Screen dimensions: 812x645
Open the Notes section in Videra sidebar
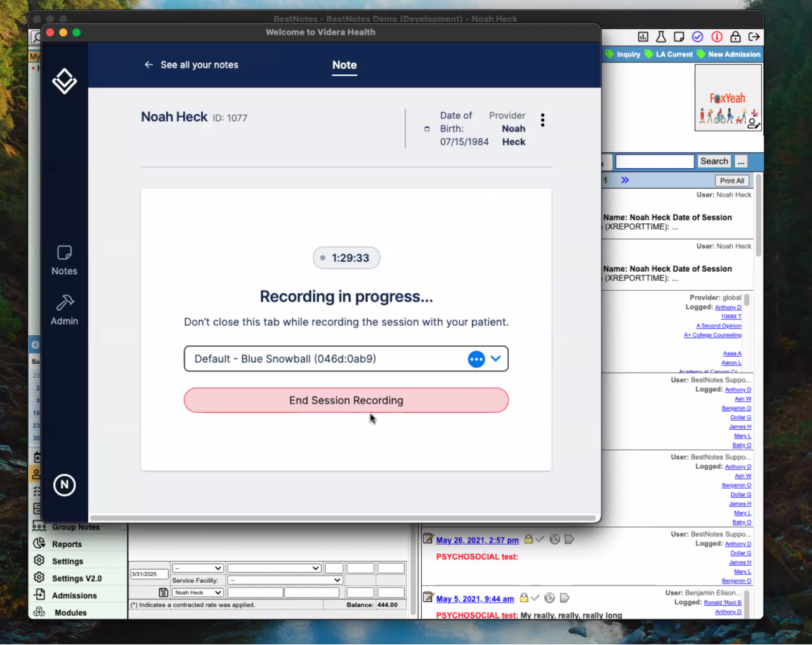[64, 260]
